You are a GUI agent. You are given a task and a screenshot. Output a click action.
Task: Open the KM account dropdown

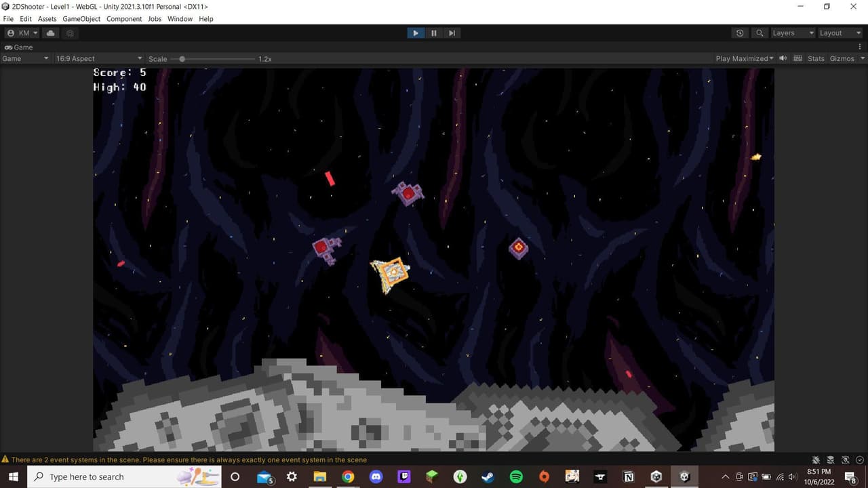[x=22, y=33]
